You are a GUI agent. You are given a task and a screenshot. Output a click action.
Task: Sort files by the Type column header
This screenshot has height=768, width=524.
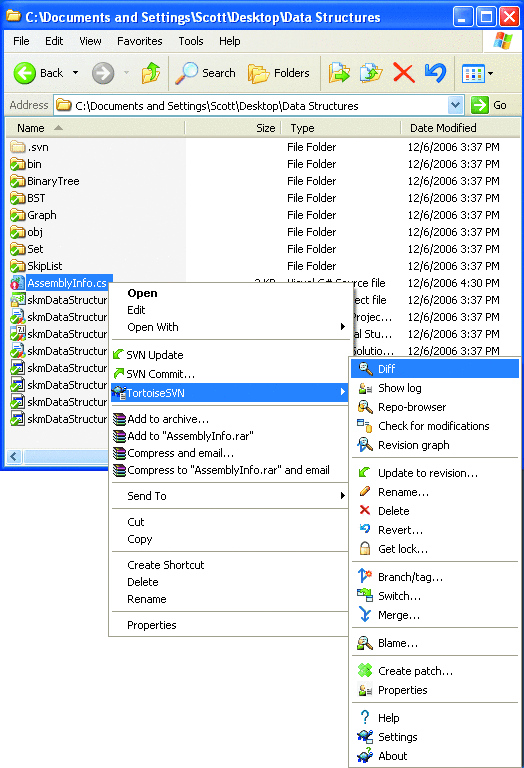pos(342,128)
